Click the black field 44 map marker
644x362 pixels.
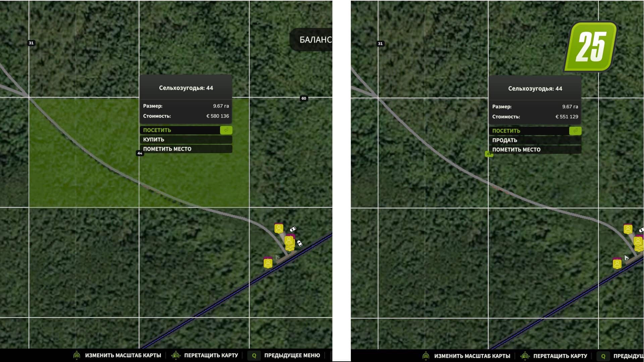(x=140, y=153)
